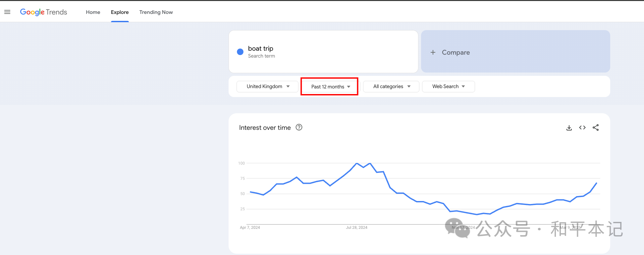Click the 100 value on the y-axis
Screen dimensions: 644x255
[241, 163]
